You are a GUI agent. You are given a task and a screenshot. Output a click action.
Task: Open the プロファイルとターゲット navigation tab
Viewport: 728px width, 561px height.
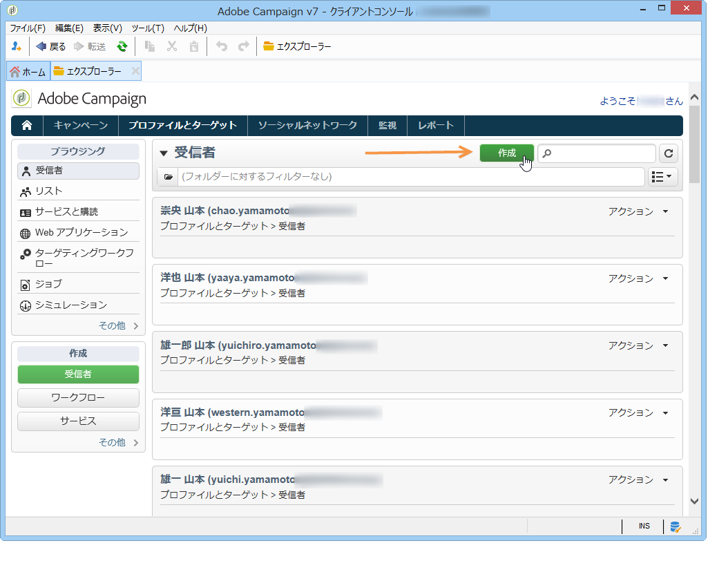coord(183,125)
